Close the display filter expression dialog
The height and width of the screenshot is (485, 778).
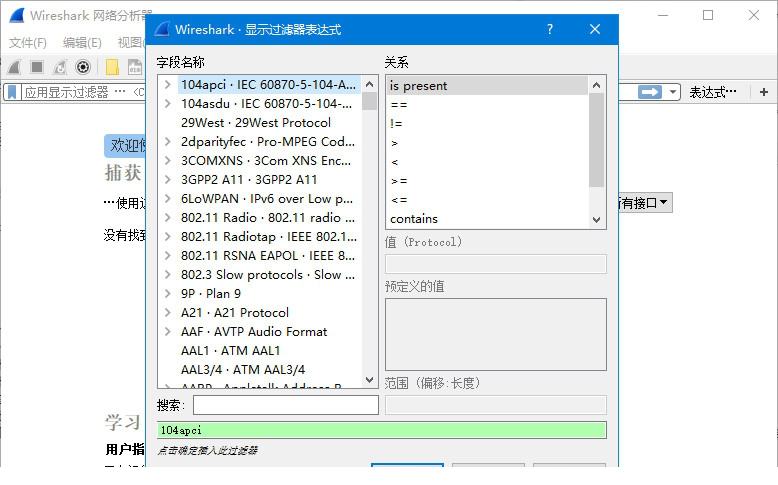(x=595, y=29)
